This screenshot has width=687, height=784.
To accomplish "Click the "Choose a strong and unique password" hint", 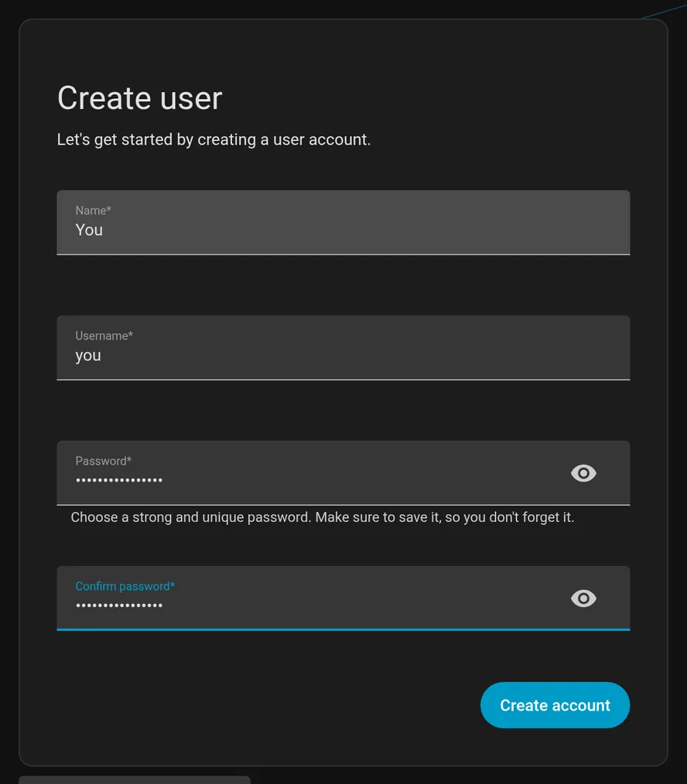I will coord(323,517).
